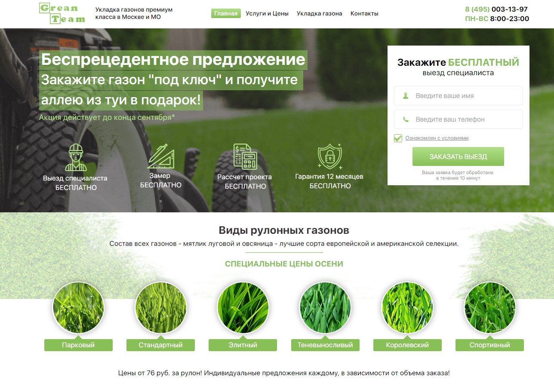Viewport: 554px width, 392px height.
Task: Open the Услуги и Цены menu item
Action: click(267, 13)
